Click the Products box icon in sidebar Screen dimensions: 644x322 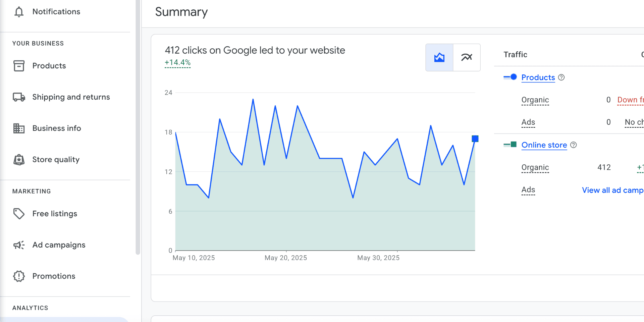coord(19,66)
